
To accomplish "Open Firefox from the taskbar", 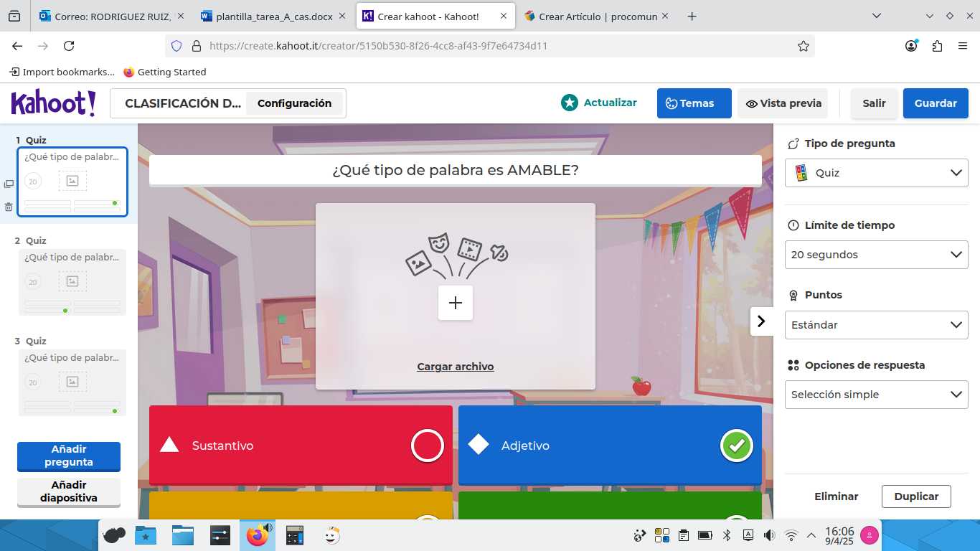I will [x=257, y=534].
